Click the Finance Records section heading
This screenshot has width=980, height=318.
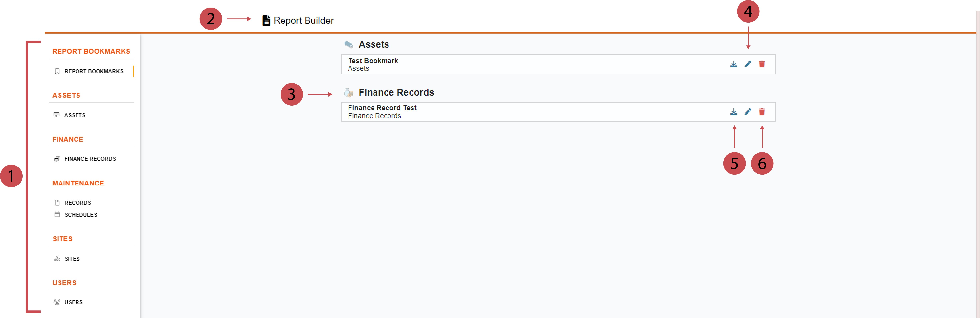coord(396,92)
